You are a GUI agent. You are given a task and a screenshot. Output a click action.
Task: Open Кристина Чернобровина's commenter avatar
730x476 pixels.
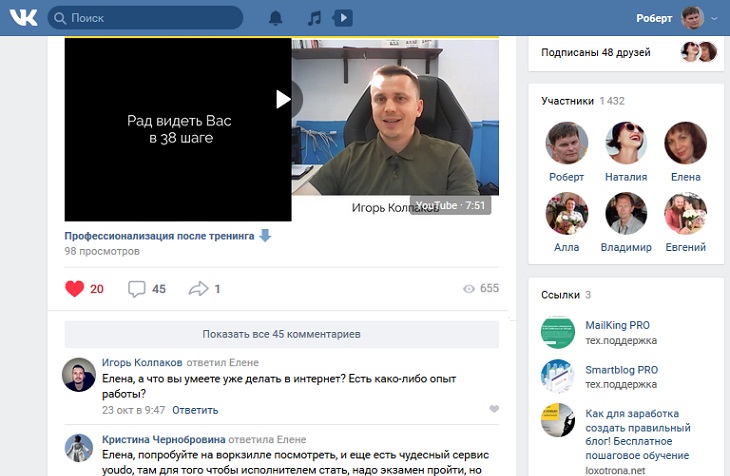pyautogui.click(x=79, y=448)
